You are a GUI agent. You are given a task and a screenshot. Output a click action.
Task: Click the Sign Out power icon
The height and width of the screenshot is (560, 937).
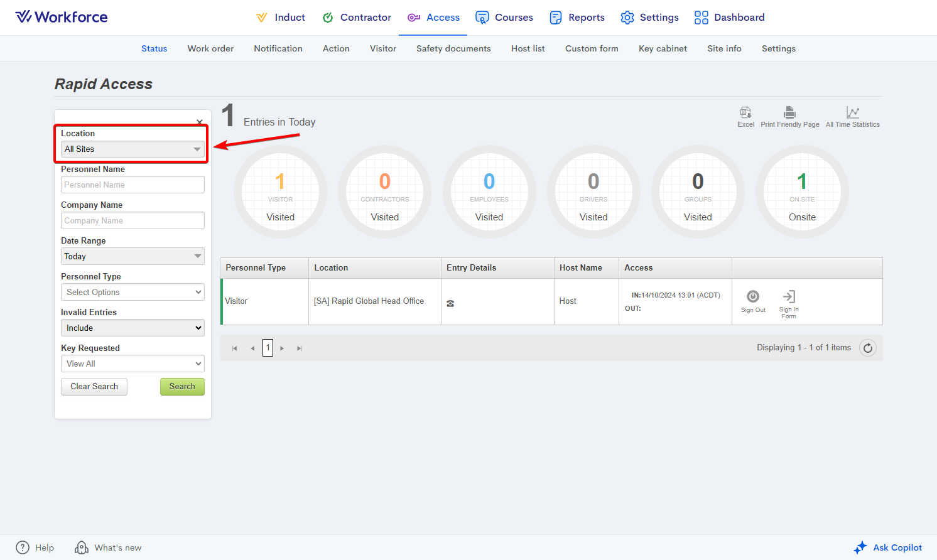click(x=753, y=297)
